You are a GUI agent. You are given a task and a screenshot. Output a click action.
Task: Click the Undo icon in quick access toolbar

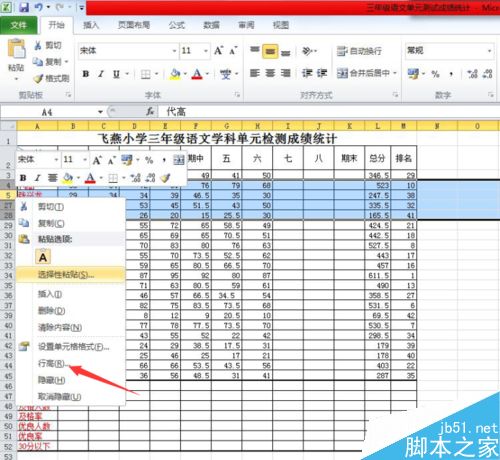39,7
